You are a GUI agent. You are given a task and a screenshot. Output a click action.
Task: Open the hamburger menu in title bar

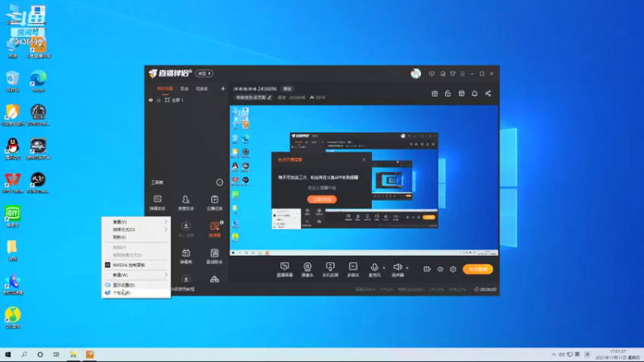point(462,74)
